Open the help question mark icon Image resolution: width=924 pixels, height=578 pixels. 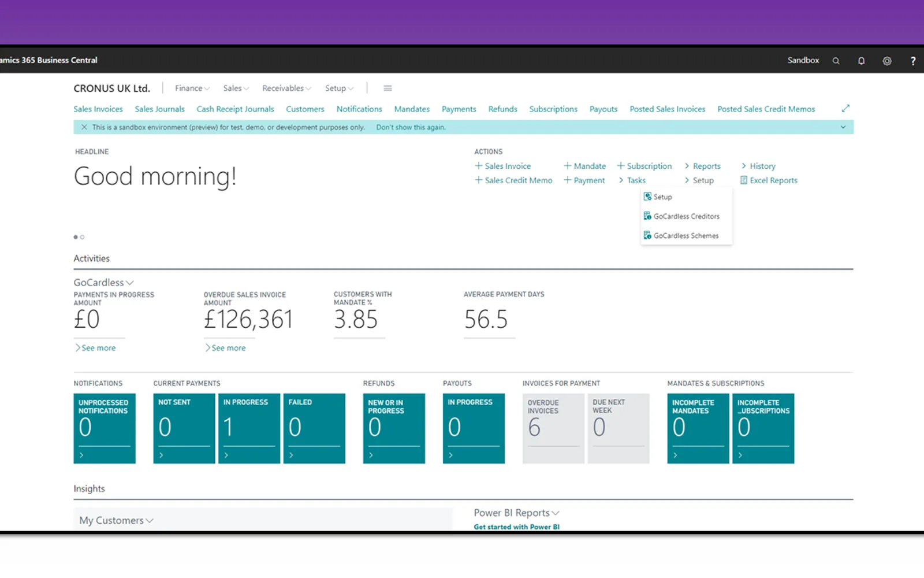coord(913,61)
